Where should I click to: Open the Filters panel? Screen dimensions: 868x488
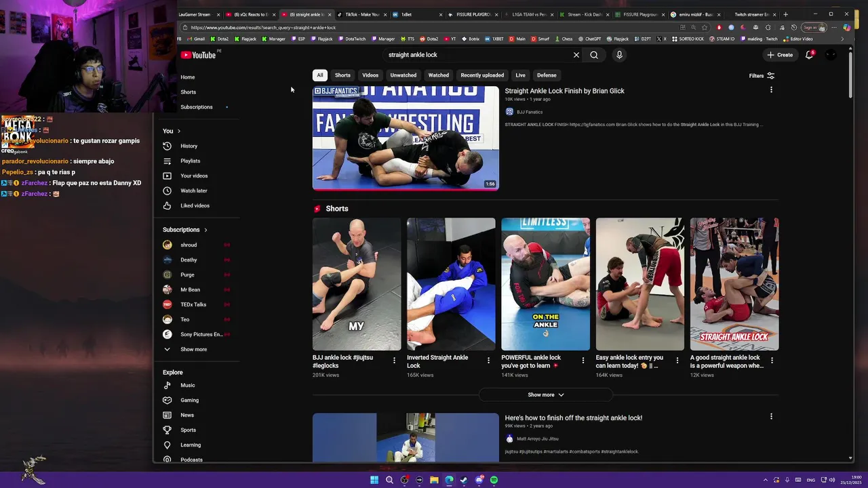762,76
